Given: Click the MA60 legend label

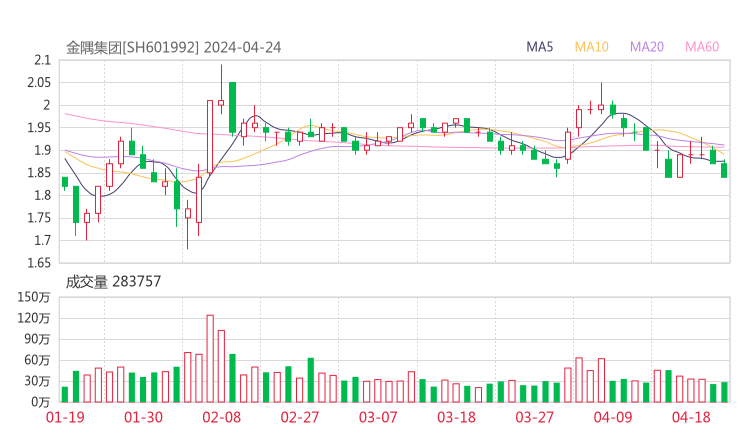Looking at the screenshot, I should click(702, 47).
